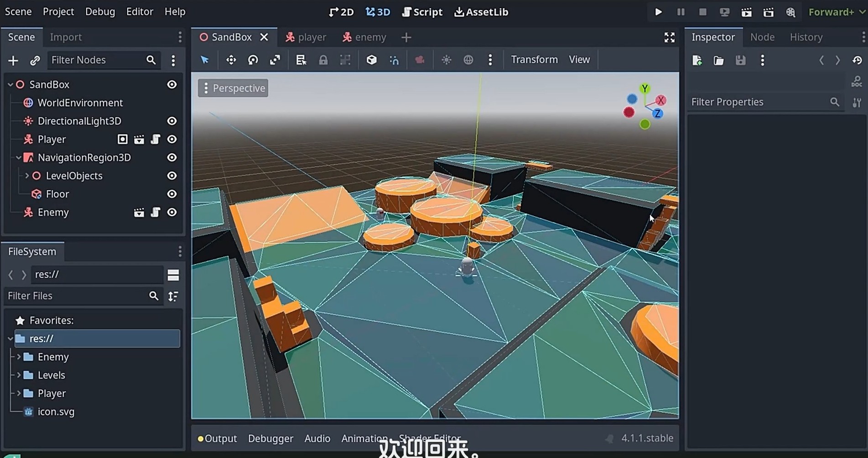
Task: Toggle use local space cube icon
Action: click(x=371, y=60)
